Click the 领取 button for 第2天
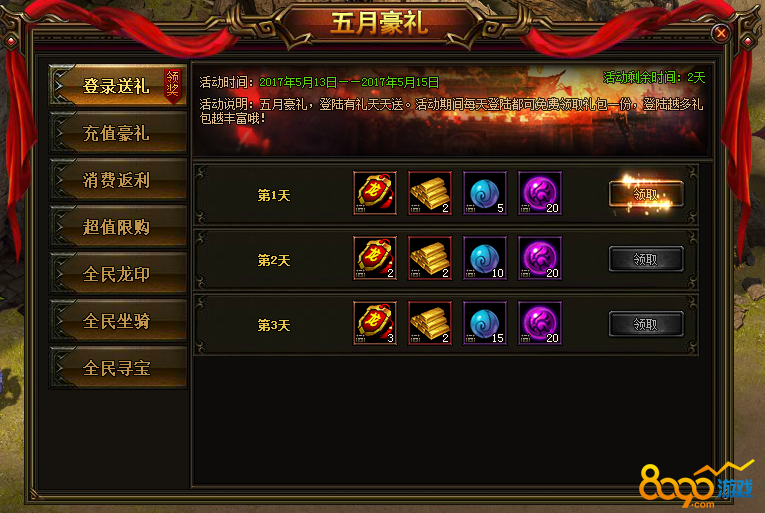This screenshot has width=765, height=513. [x=646, y=259]
